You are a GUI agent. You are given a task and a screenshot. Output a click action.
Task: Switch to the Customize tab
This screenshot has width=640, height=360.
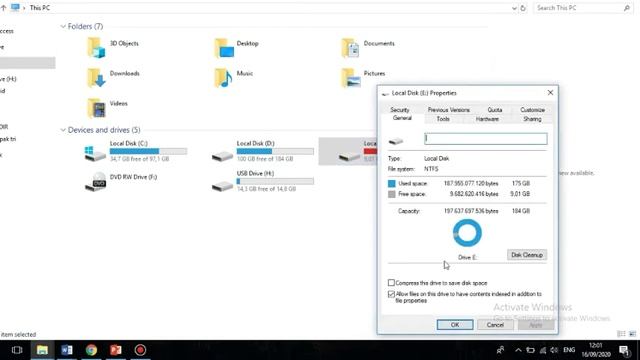[x=532, y=110]
